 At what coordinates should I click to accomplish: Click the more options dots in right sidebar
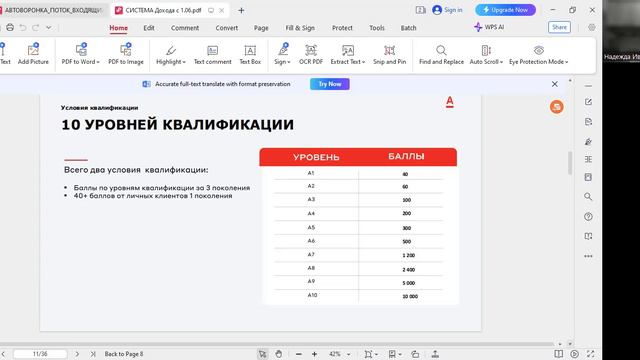click(x=588, y=256)
